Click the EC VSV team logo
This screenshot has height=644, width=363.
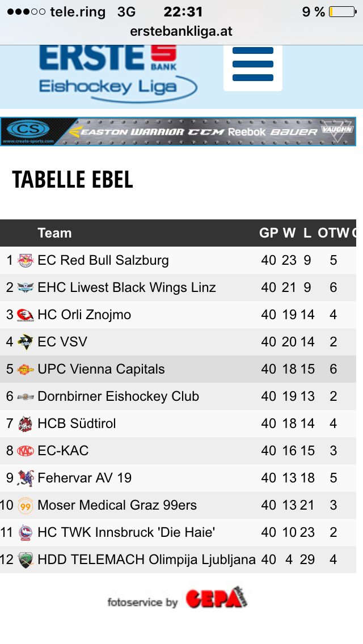click(x=26, y=342)
